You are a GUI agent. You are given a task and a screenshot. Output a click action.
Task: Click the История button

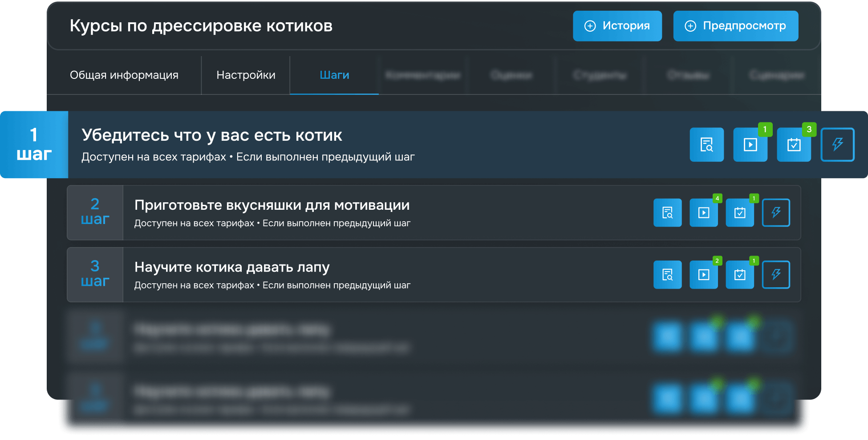[617, 26]
